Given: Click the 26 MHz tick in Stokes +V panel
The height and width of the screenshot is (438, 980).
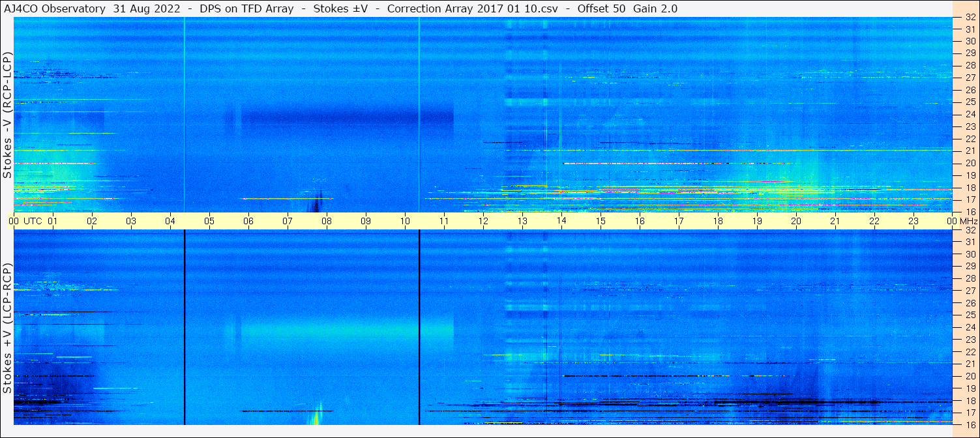Looking at the screenshot, I should tap(970, 303).
